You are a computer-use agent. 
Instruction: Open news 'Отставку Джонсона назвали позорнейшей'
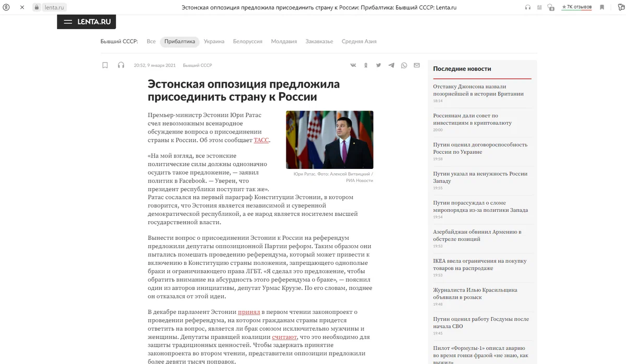click(x=478, y=90)
